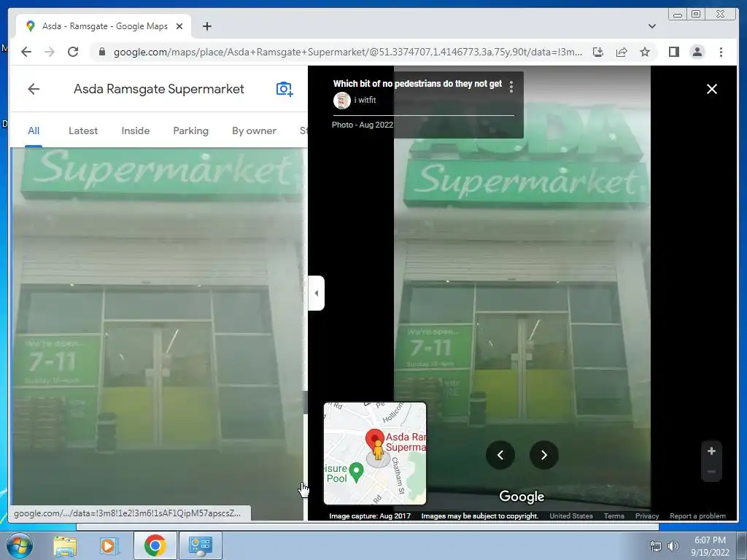747x560 pixels.
Task: Click the taskbar clock showing 6:07 PM
Action: click(710, 546)
